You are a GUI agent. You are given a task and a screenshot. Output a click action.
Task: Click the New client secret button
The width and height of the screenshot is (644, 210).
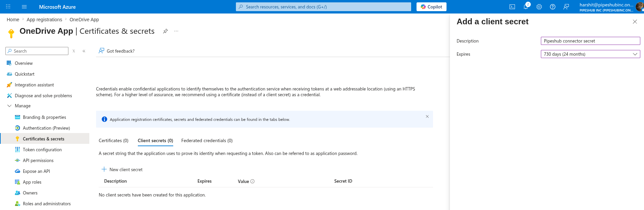point(122,169)
